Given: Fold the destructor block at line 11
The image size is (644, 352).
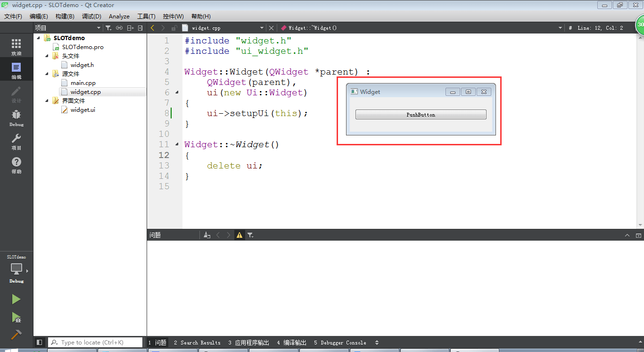Looking at the screenshot, I should (177, 144).
